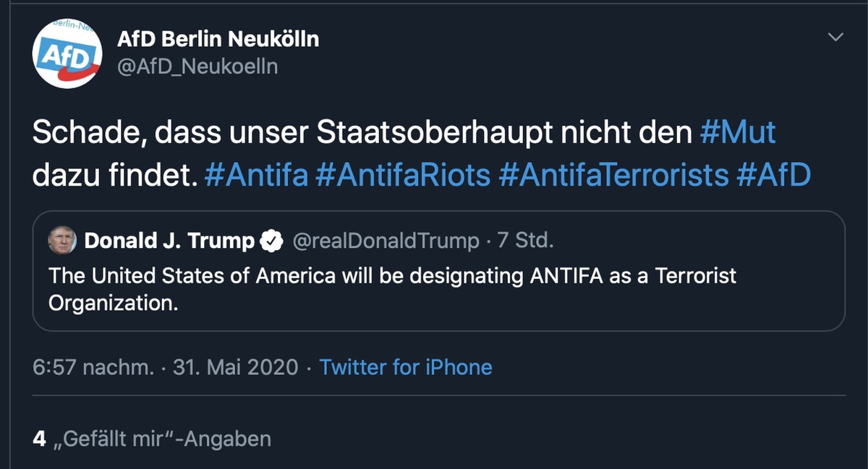Open the quoted tweet about designating ANTIFA

click(391, 289)
